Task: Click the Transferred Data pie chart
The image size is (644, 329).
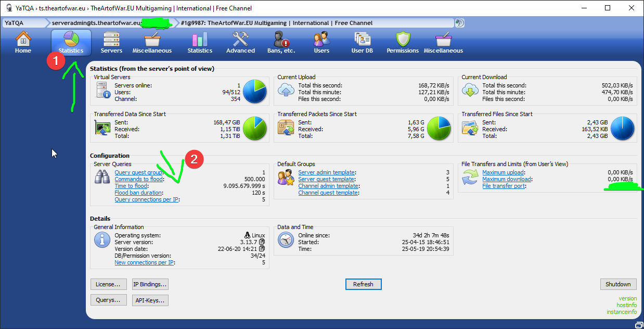Action: pyautogui.click(x=255, y=129)
